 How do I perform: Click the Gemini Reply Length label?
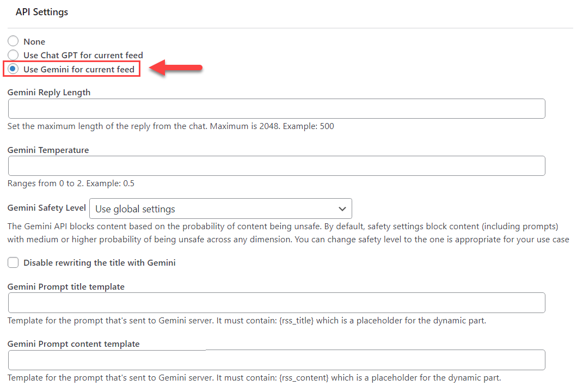pyautogui.click(x=49, y=93)
